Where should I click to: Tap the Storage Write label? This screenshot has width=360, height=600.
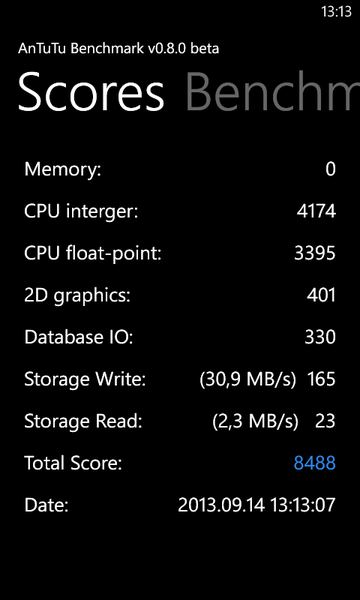(85, 379)
